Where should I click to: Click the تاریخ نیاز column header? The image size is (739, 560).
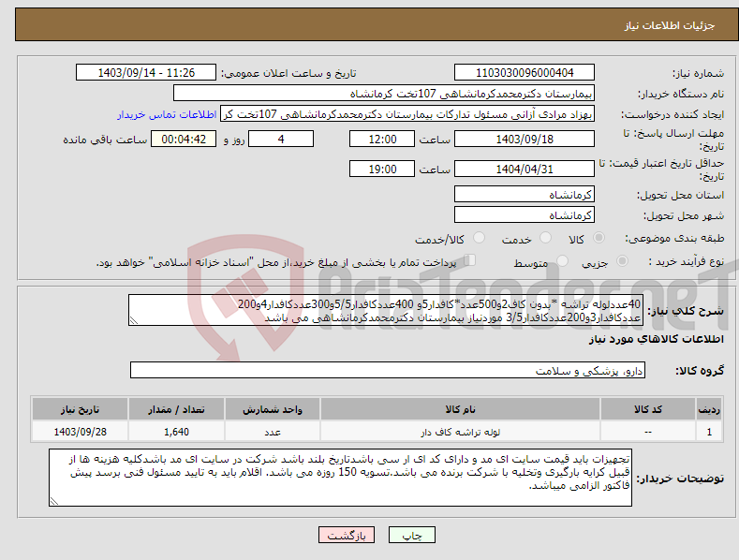80,409
